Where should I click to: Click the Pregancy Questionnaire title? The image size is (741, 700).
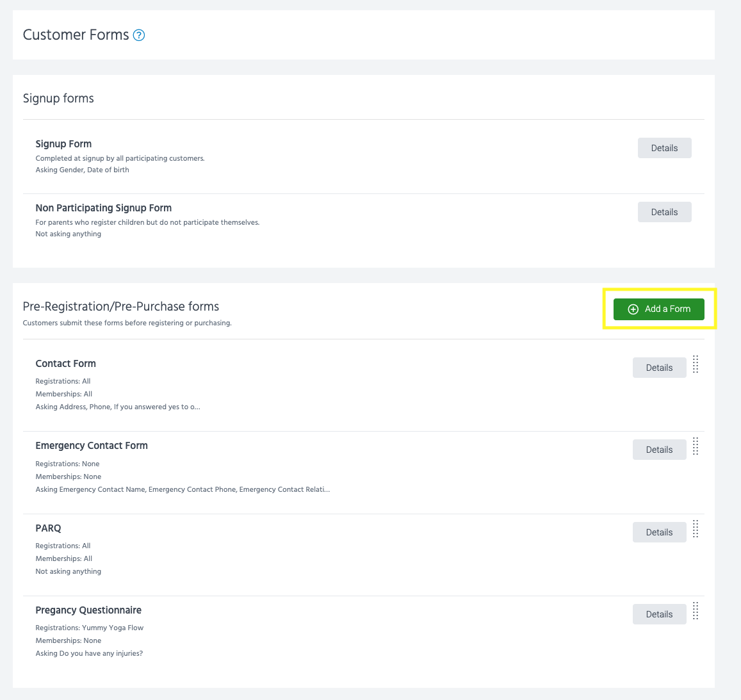(x=88, y=610)
